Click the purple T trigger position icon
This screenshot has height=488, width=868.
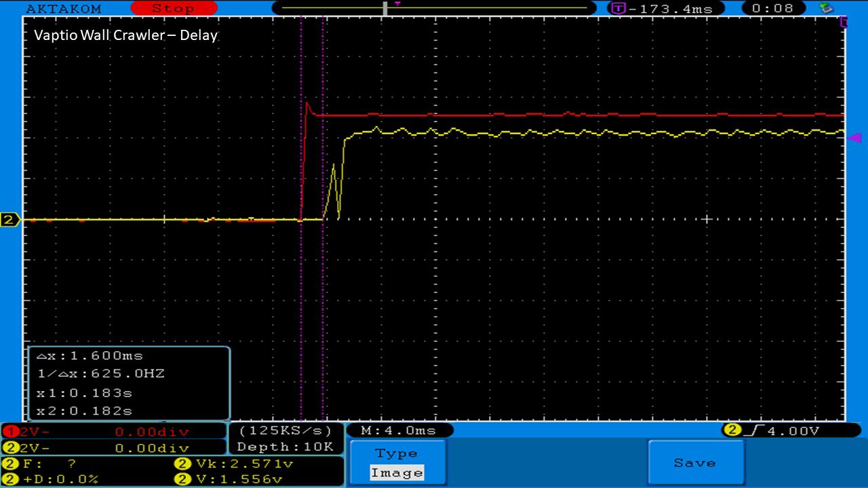point(618,9)
